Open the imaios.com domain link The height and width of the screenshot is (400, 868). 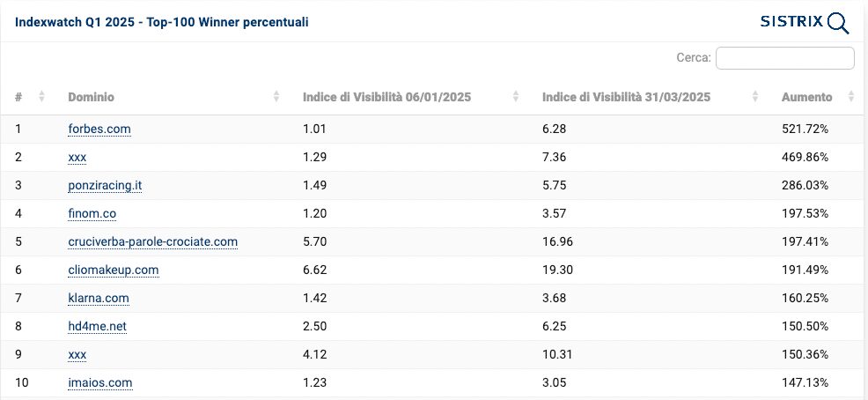click(100, 382)
